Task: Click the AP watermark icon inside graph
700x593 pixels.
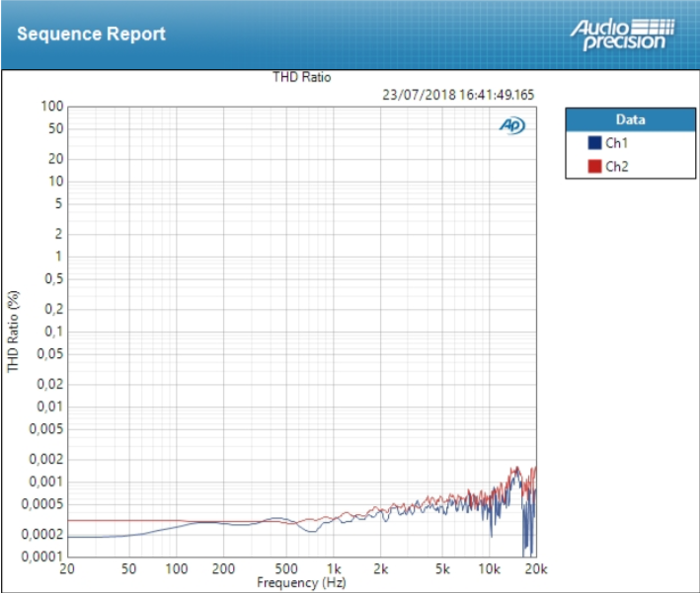Action: [511, 125]
